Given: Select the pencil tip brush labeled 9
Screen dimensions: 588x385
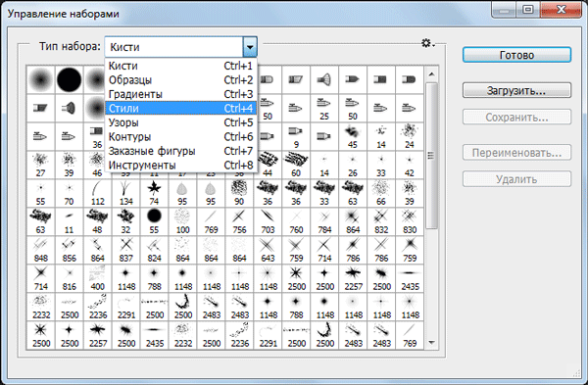Looking at the screenshot, I should point(296,137).
